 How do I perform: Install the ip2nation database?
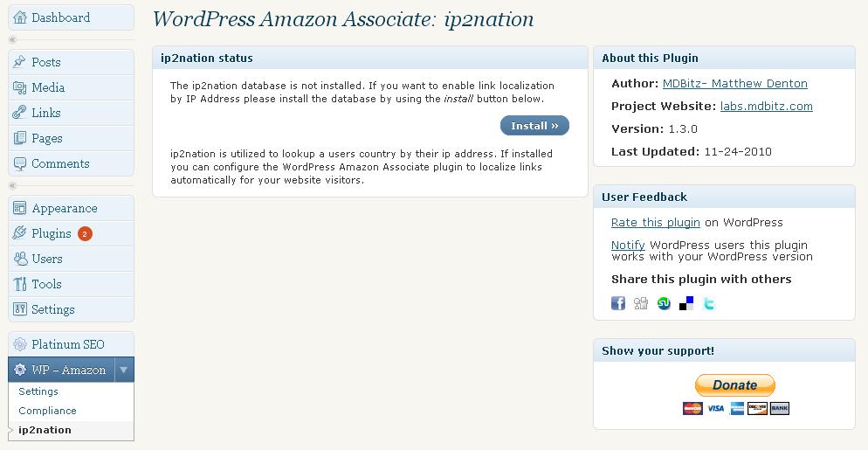coord(534,126)
